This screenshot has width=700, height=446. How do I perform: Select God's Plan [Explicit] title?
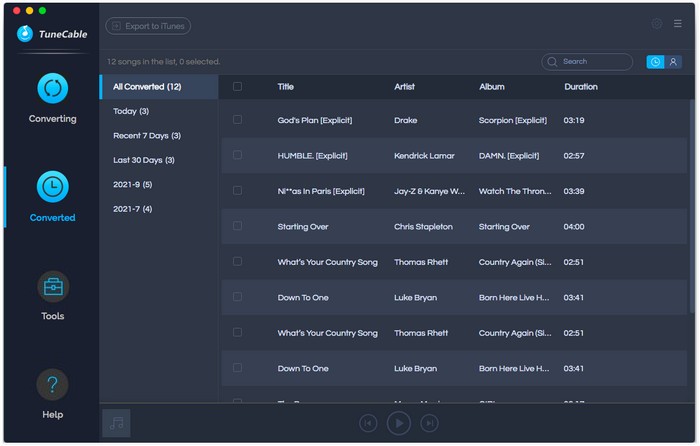point(315,121)
